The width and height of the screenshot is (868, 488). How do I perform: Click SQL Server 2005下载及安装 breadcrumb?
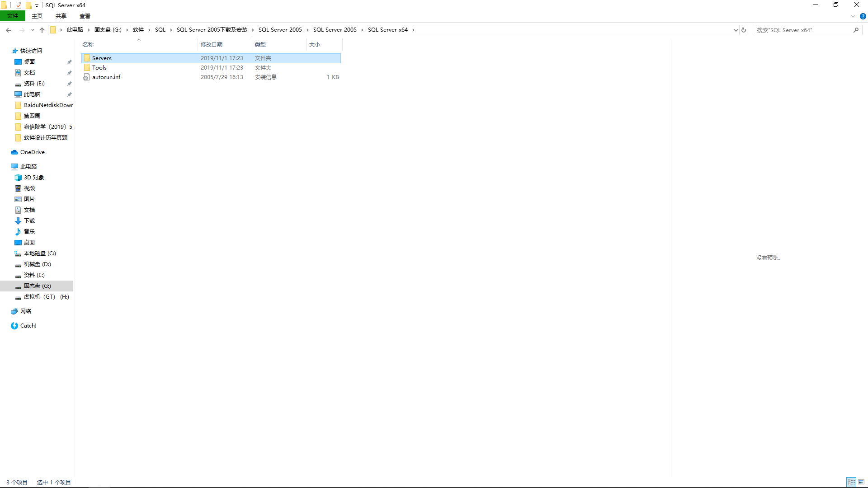pos(212,30)
